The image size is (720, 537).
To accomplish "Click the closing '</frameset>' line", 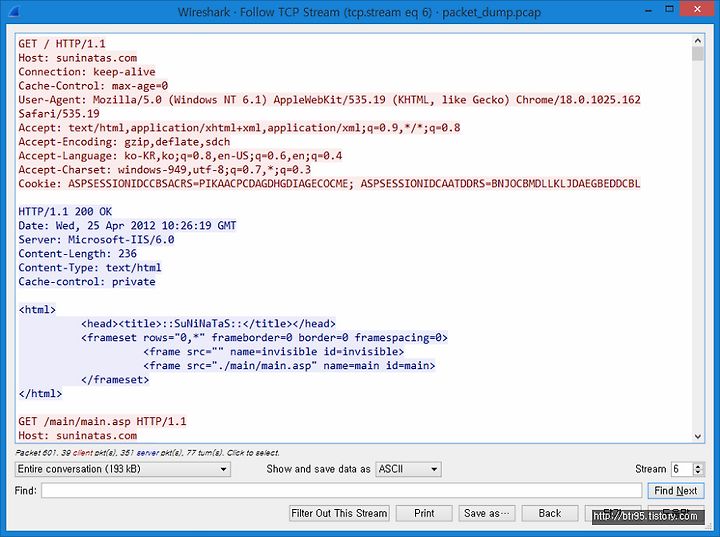I will [x=115, y=379].
